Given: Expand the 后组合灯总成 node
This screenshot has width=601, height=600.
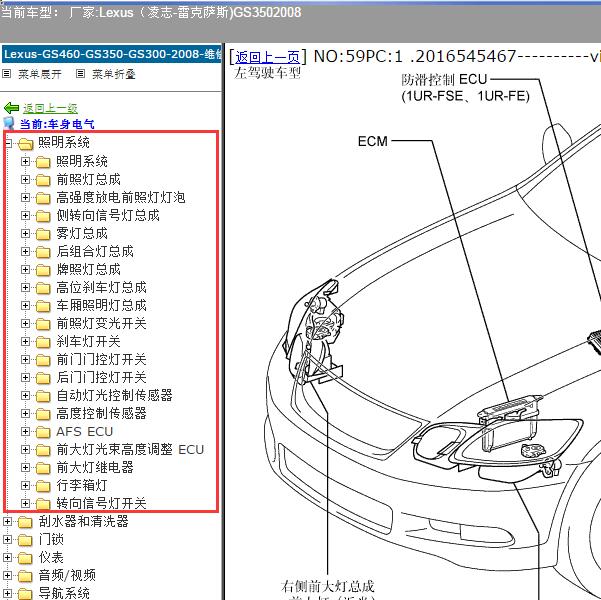Looking at the screenshot, I should 25,252.
